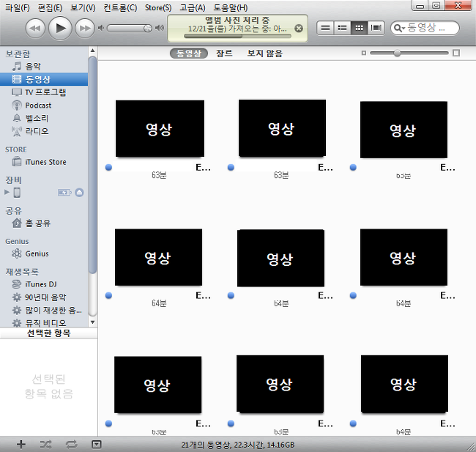Select the first video thumbnail in the top row
476x452 pixels.
(160, 128)
